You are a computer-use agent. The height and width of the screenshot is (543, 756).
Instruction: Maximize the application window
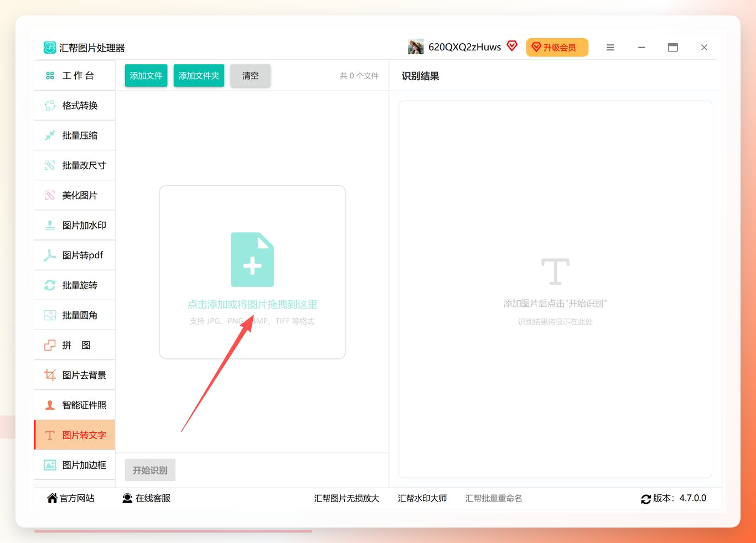pyautogui.click(x=673, y=48)
